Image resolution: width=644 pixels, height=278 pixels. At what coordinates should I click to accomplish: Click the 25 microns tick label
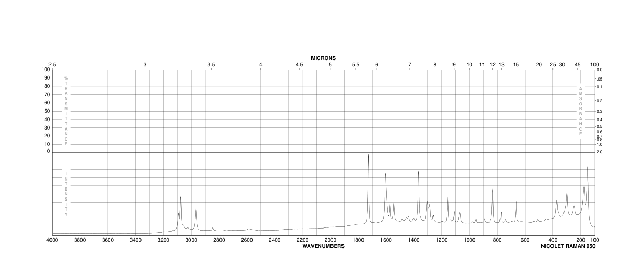(553, 65)
